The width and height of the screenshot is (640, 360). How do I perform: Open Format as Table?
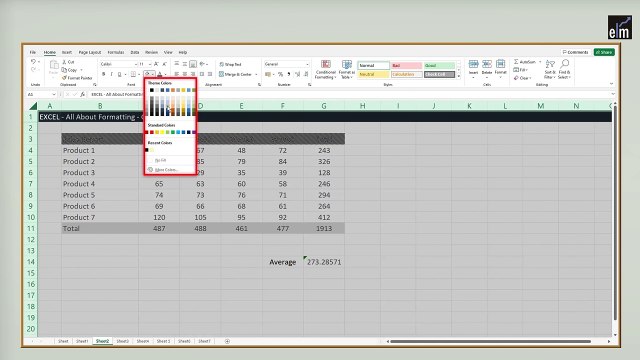pos(347,69)
